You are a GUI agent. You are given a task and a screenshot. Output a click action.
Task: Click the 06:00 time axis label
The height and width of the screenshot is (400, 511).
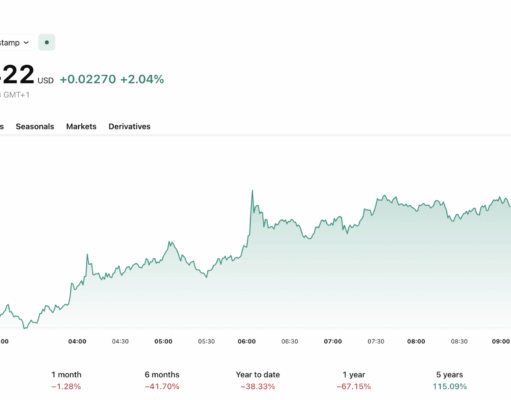[247, 341]
